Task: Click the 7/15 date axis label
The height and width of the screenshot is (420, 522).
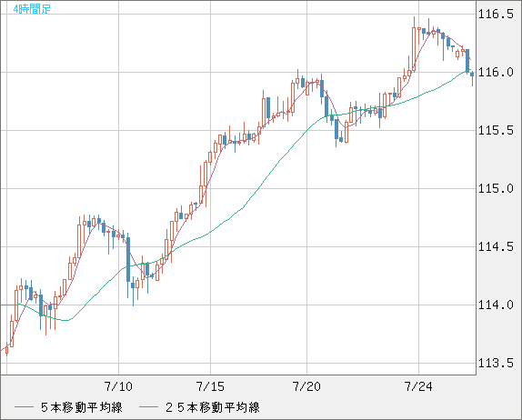Action: 210,386
